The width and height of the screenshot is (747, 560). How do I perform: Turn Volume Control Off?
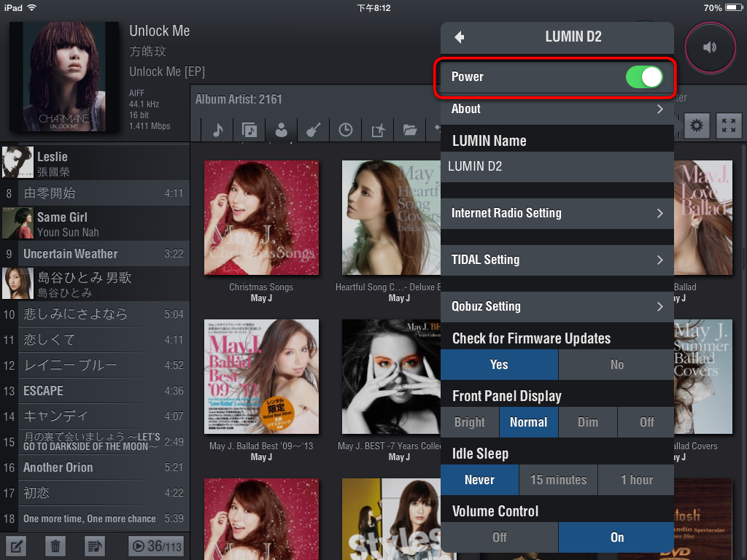click(x=499, y=537)
